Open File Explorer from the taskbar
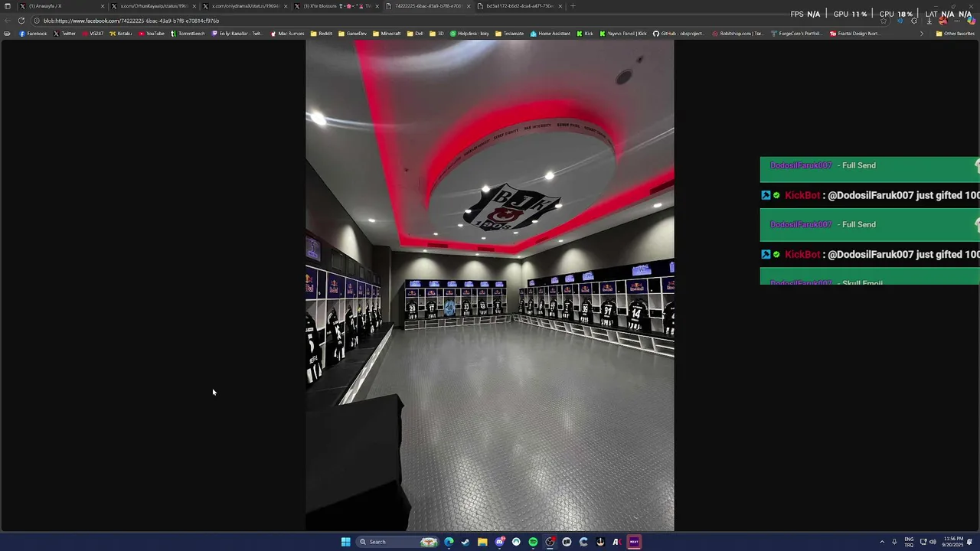 click(482, 542)
